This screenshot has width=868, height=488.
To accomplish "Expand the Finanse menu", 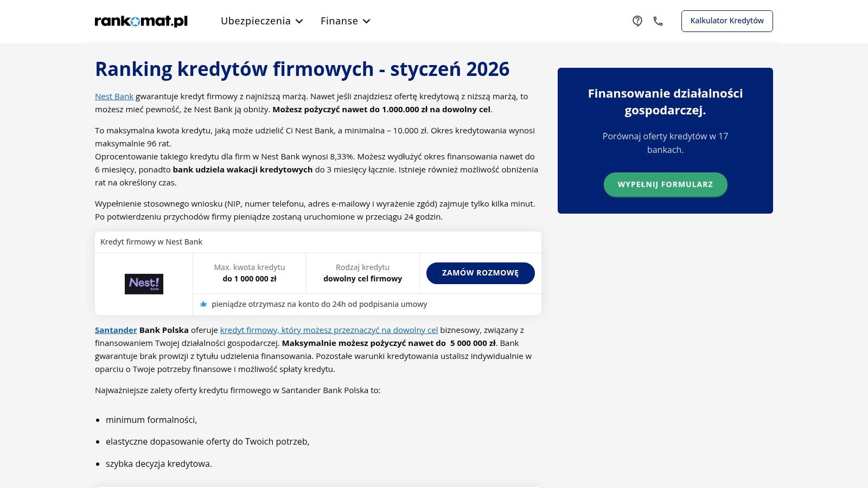I will tap(346, 21).
